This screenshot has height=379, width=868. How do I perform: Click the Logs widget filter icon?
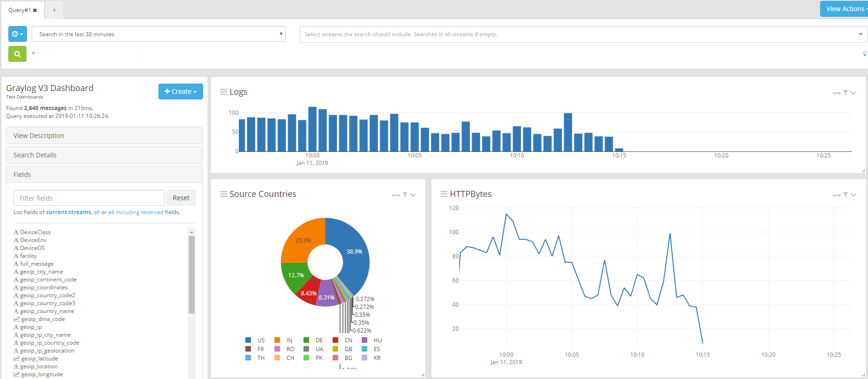pos(846,92)
